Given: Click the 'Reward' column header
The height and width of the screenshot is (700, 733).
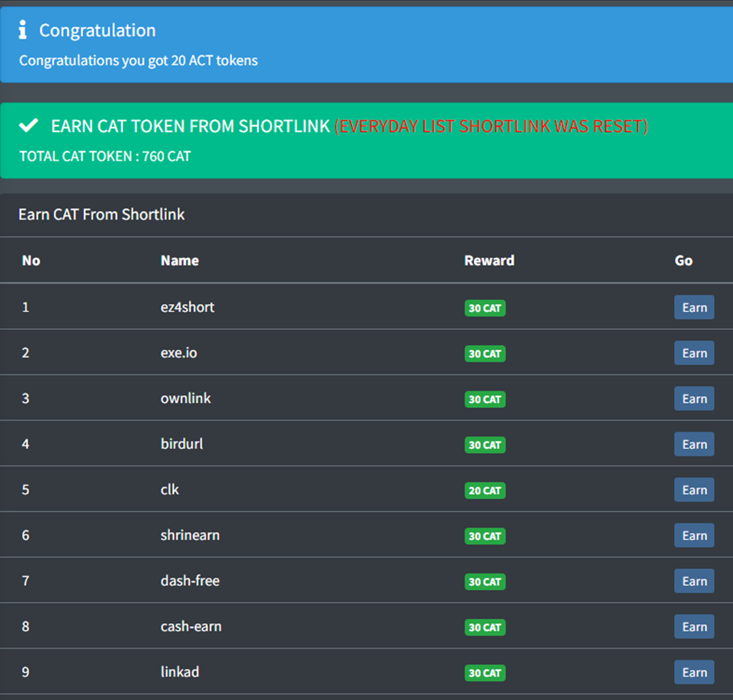Looking at the screenshot, I should (489, 261).
